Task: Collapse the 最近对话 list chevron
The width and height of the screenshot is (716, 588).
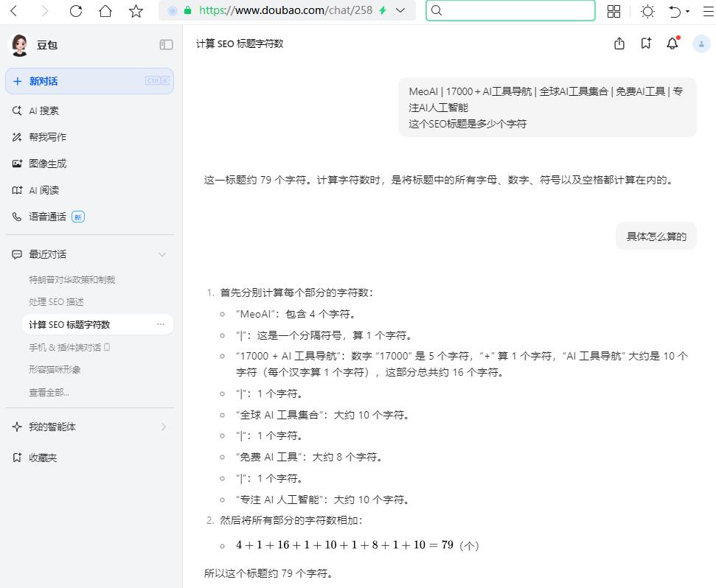Action: pos(162,254)
